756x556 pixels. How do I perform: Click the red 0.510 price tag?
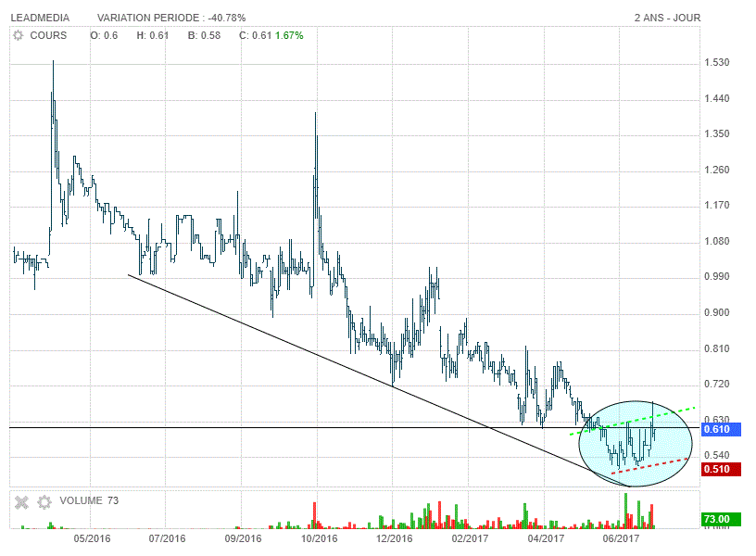tap(721, 469)
